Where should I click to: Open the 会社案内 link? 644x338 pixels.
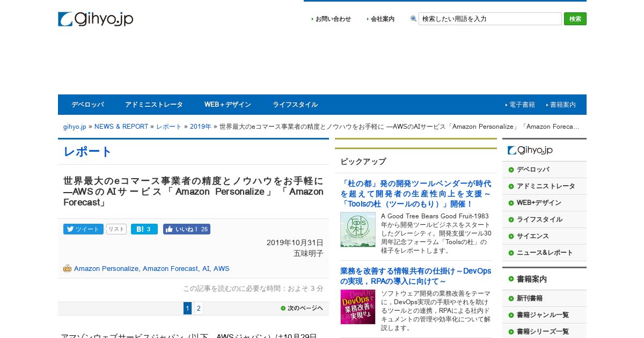coord(383,19)
